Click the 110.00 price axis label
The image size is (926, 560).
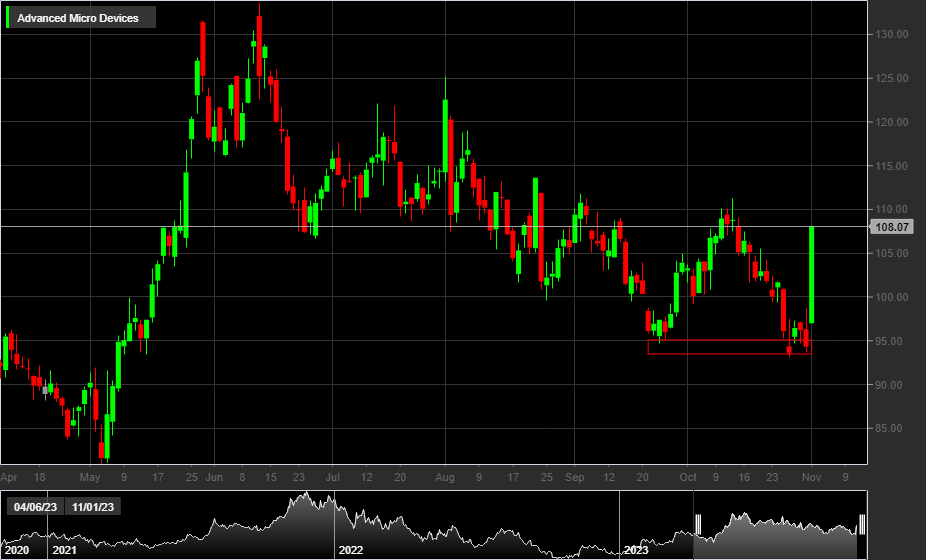892,209
